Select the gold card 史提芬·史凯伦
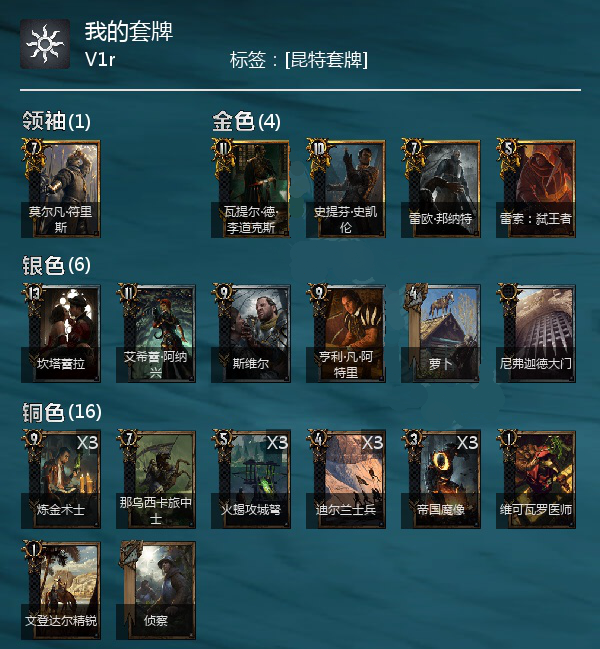Viewport: 600px width, 649px height. point(346,188)
